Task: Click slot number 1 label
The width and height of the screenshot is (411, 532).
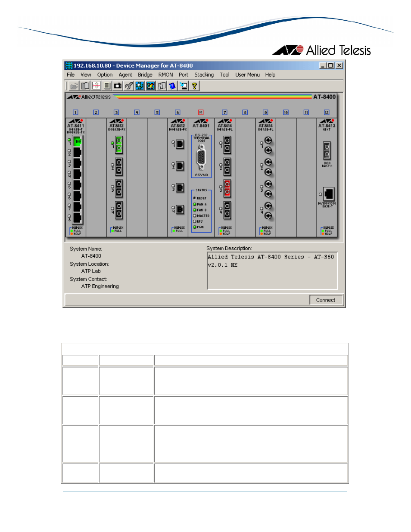Action: click(x=75, y=112)
